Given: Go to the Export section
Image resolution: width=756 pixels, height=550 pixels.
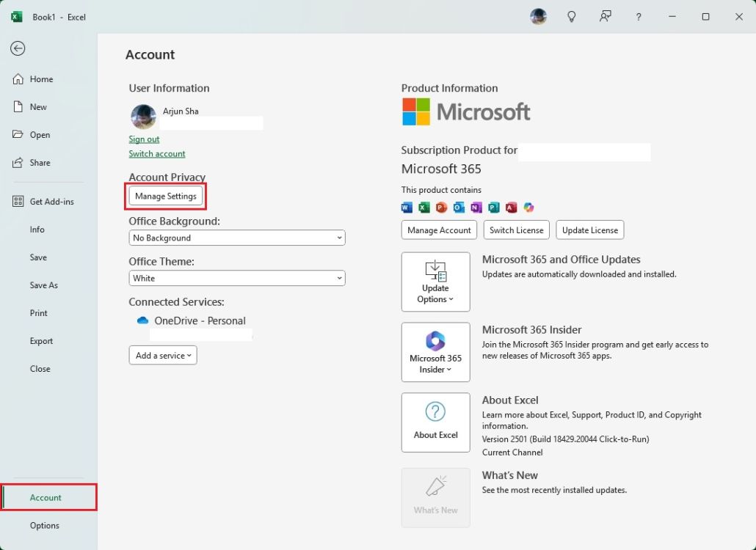Looking at the screenshot, I should point(41,340).
